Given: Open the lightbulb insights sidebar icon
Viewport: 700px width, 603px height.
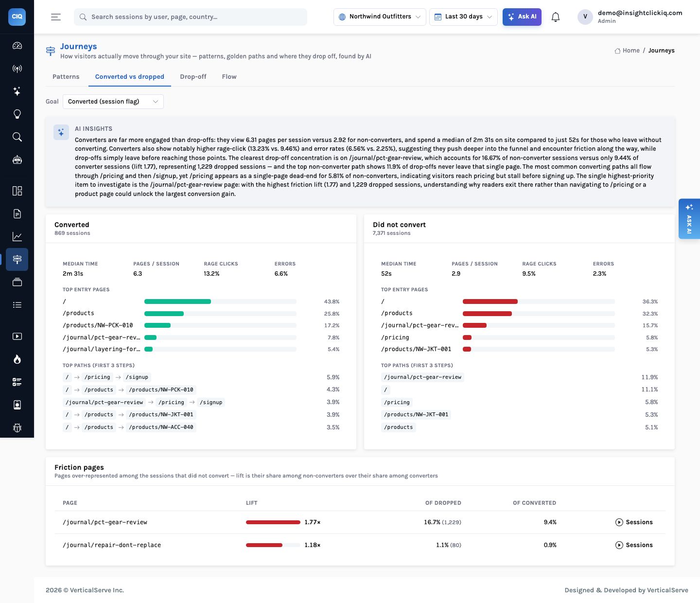Looking at the screenshot, I should pyautogui.click(x=17, y=114).
